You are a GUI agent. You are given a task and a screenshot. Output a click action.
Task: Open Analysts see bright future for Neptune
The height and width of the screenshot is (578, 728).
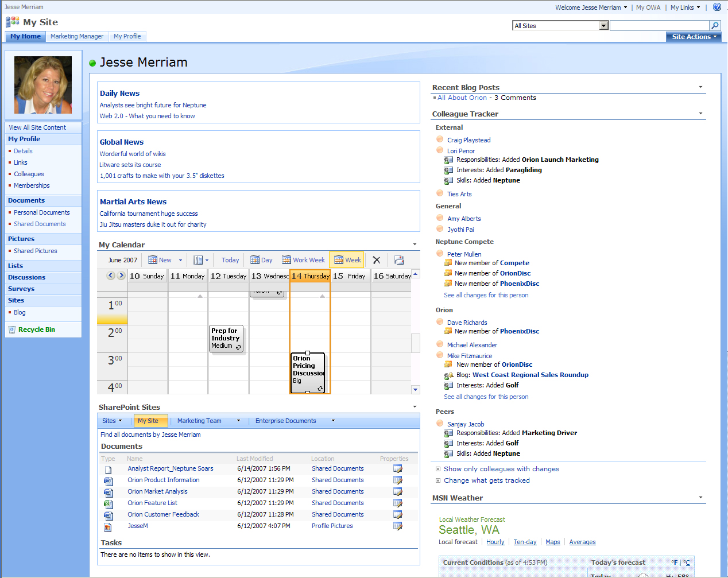pyautogui.click(x=153, y=105)
